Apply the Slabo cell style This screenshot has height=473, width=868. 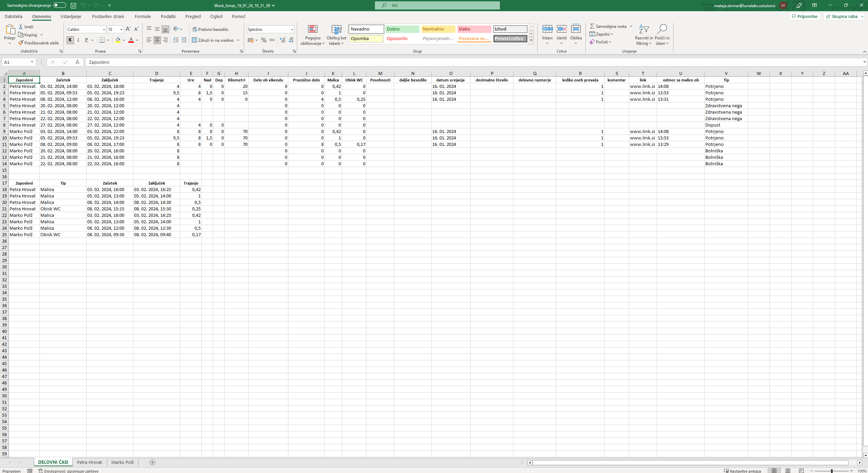[474, 29]
